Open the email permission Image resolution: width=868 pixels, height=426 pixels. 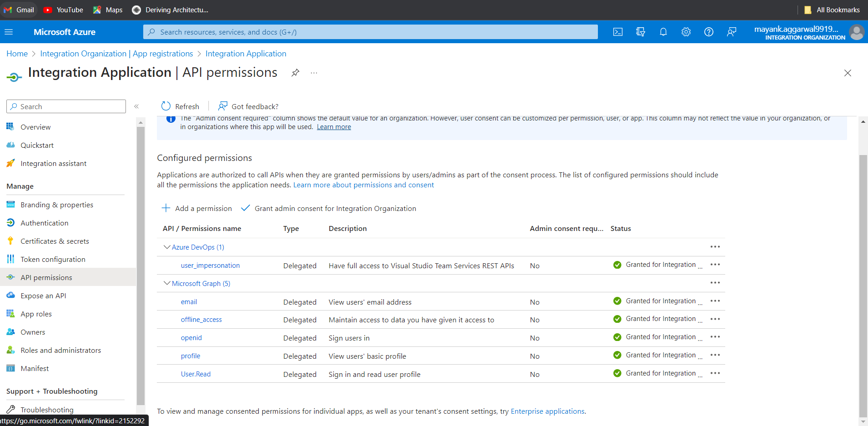pos(189,302)
